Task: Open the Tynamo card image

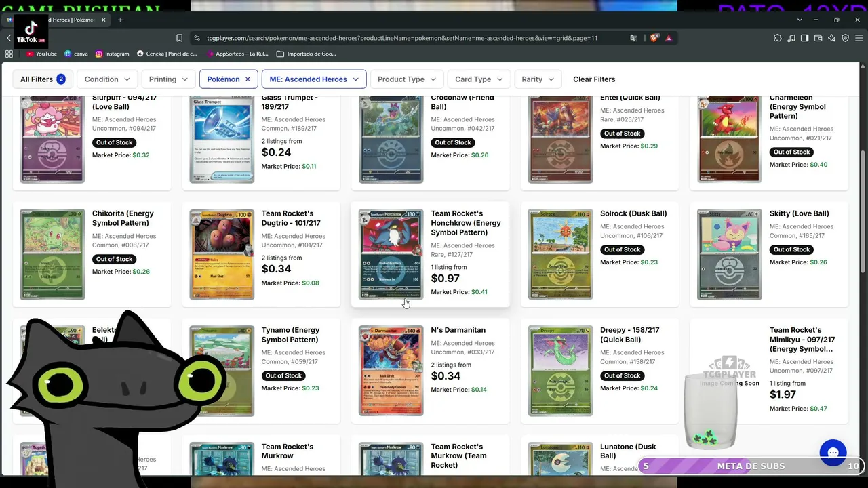Action: tap(222, 371)
